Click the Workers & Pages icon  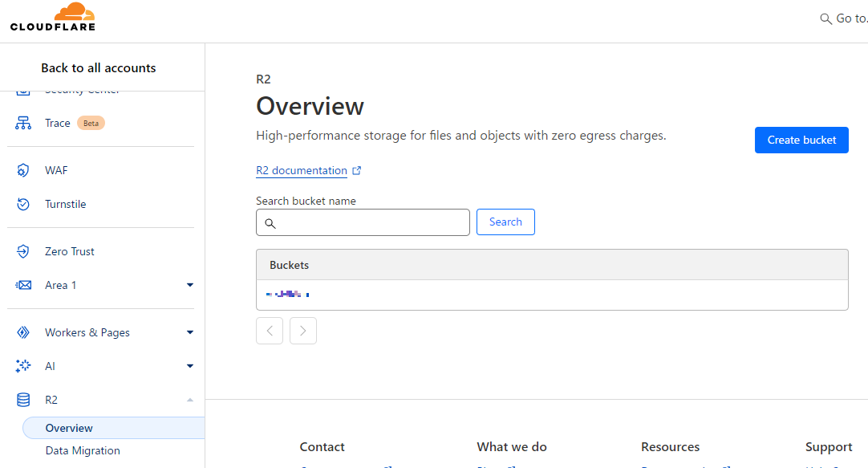click(x=23, y=332)
